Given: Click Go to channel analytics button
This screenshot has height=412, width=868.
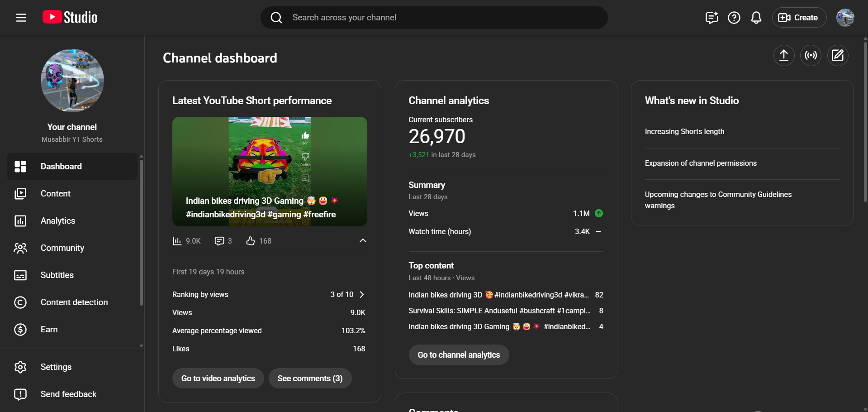Looking at the screenshot, I should click(x=459, y=355).
